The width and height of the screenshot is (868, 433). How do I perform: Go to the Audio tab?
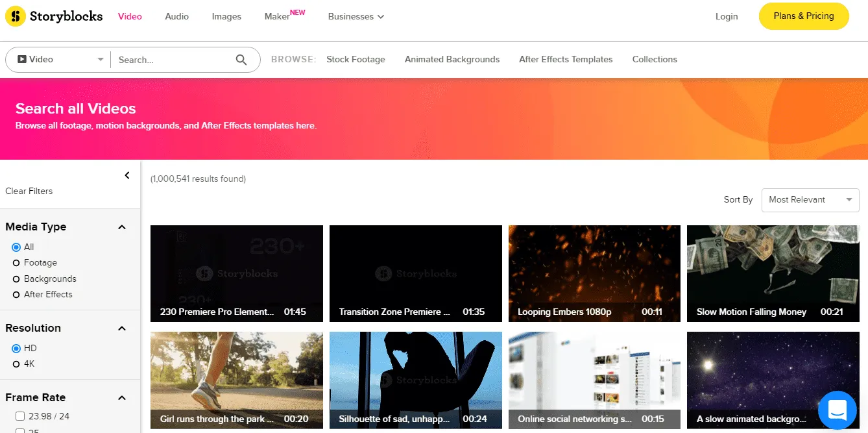pyautogui.click(x=176, y=17)
